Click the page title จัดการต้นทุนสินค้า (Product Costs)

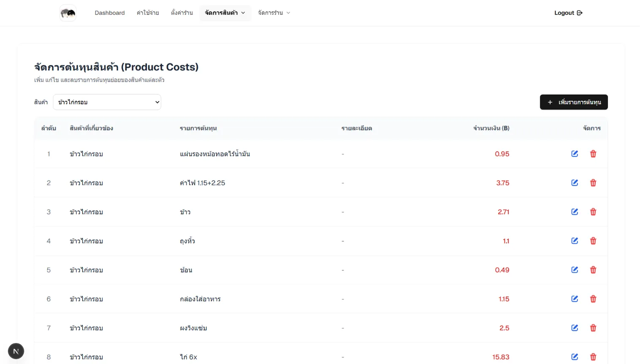117,67
